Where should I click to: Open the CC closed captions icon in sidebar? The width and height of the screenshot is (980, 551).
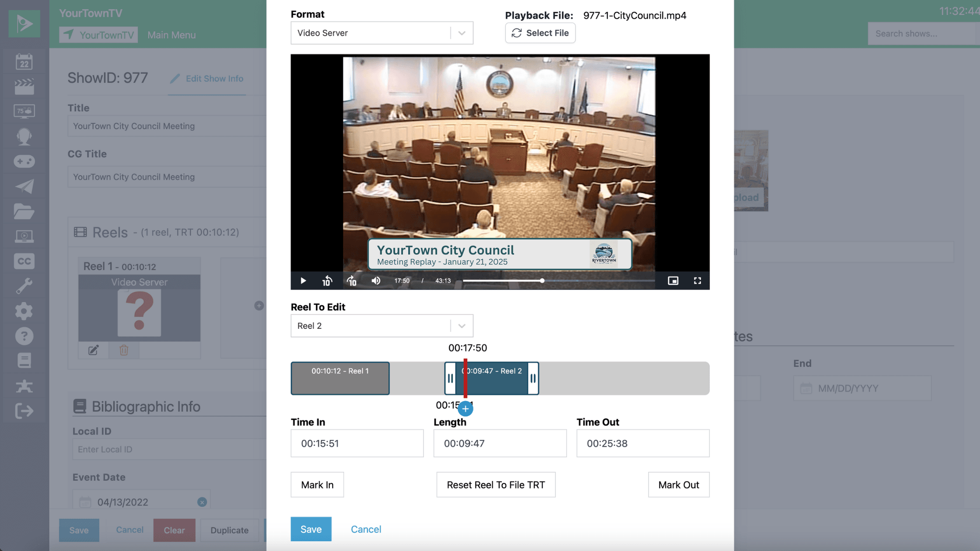click(24, 261)
